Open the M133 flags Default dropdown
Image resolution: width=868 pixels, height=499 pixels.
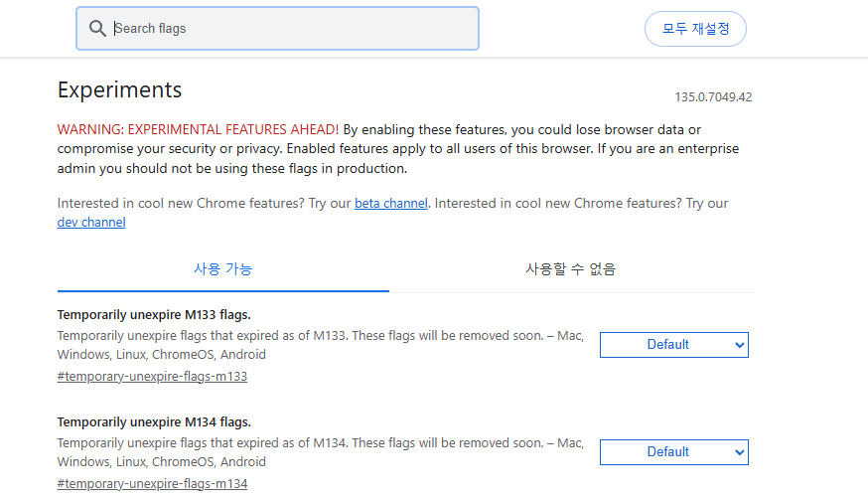click(x=674, y=345)
